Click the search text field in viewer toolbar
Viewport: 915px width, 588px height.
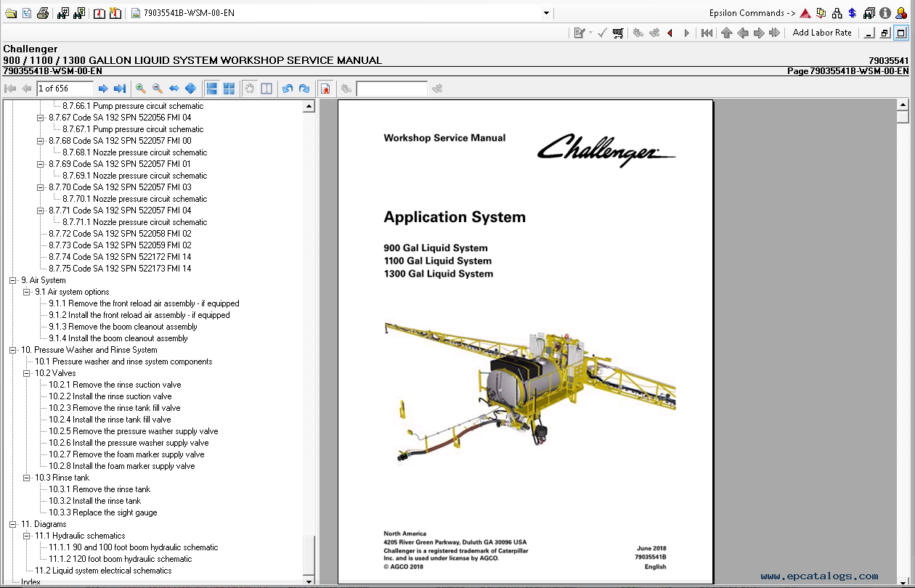391,89
